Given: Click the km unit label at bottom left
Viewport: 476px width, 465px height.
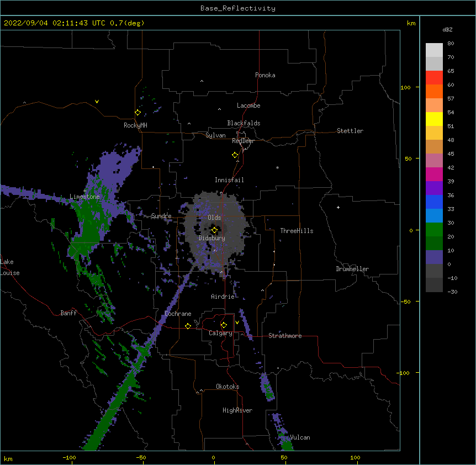Looking at the screenshot, I should [x=8, y=458].
